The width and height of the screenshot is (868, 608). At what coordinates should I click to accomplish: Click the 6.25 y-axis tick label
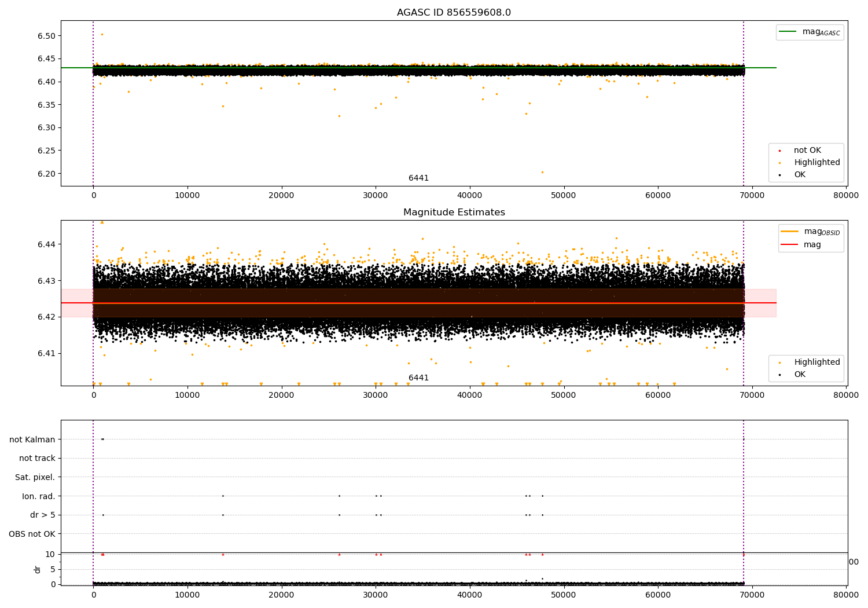tap(46, 151)
